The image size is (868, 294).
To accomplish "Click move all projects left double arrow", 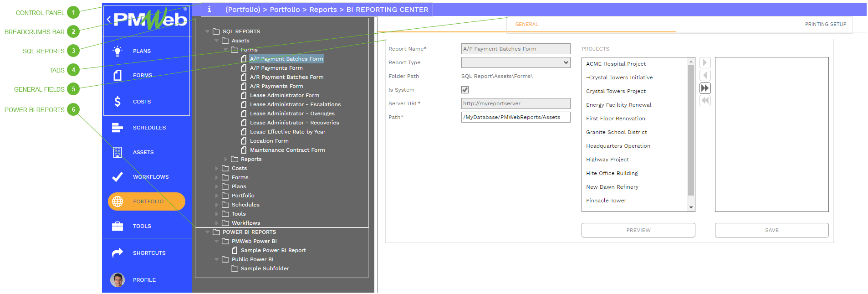I will 705,101.
